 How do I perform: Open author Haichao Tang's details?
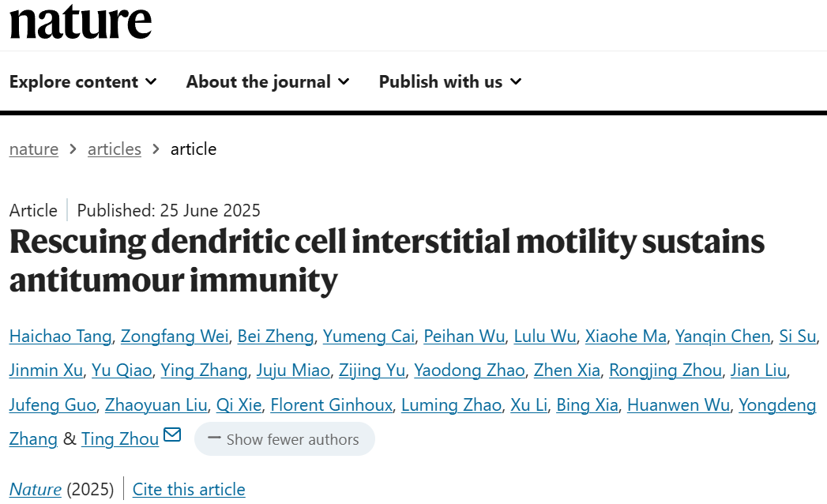click(62, 337)
